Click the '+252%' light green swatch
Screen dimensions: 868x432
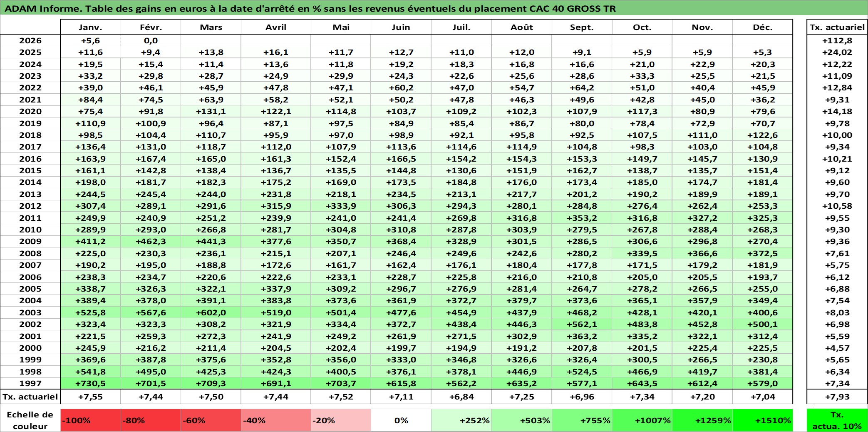(x=461, y=420)
